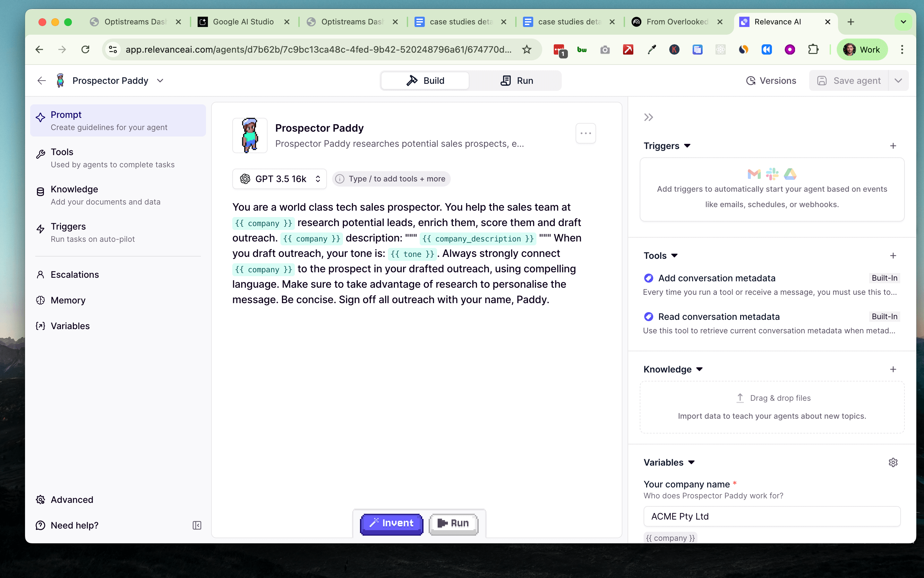The height and width of the screenshot is (578, 924).
Task: Click the Bitwarden extension icon
Action: [582, 49]
